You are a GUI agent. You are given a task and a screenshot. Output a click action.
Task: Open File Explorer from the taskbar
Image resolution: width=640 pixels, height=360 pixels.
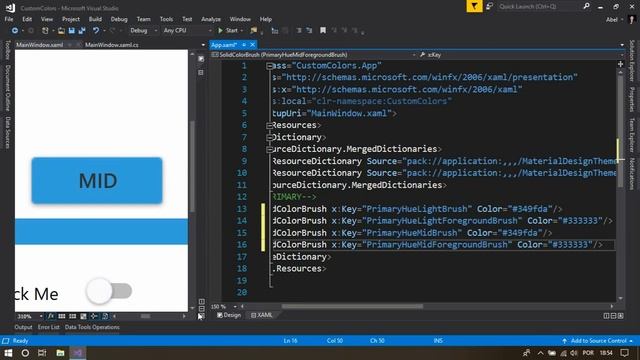[60, 353]
